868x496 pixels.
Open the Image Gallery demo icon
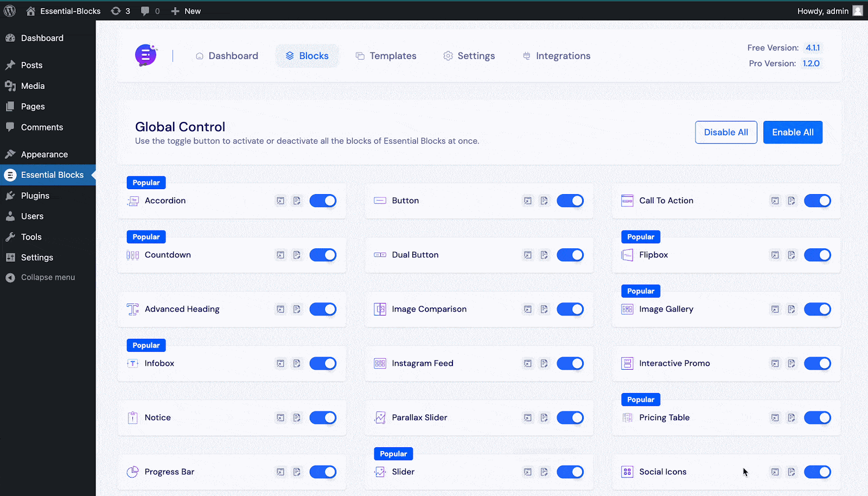tap(775, 309)
